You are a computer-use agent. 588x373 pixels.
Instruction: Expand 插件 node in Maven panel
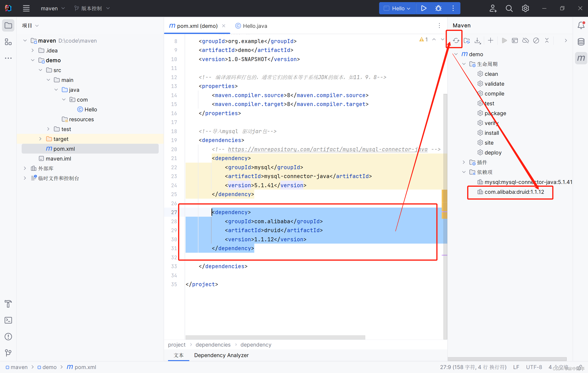point(464,162)
